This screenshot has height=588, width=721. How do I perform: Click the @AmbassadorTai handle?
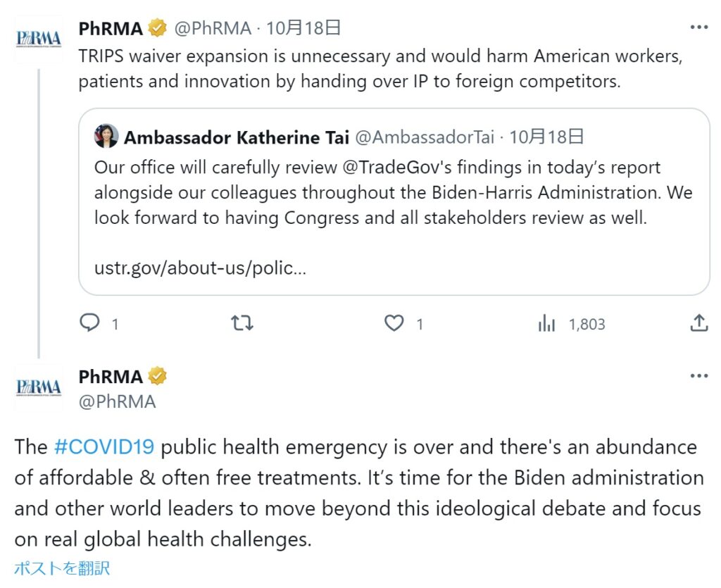(425, 137)
